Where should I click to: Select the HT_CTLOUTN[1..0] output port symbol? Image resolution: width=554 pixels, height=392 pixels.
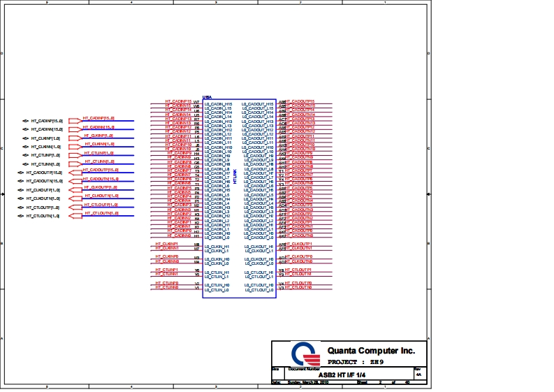pos(75,216)
